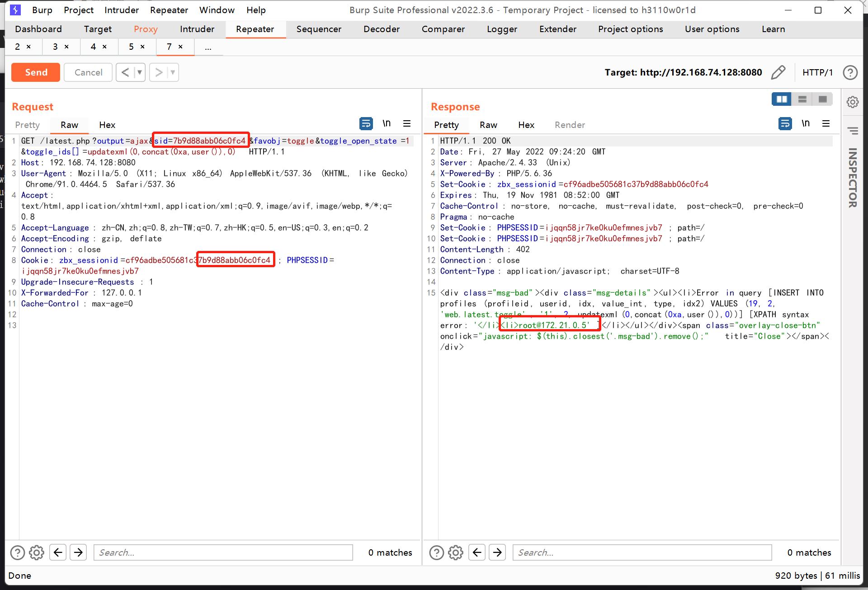Select Request Hex view tab

click(x=107, y=125)
